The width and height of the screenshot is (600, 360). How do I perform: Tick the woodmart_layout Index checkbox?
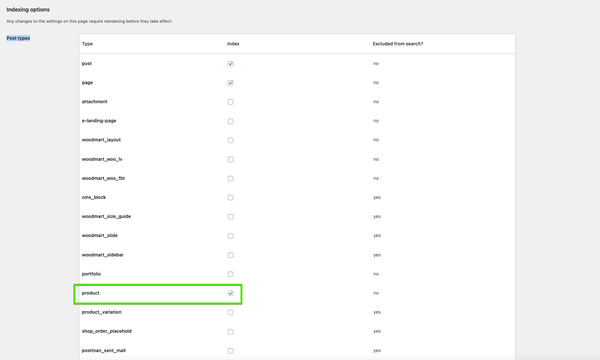click(230, 140)
